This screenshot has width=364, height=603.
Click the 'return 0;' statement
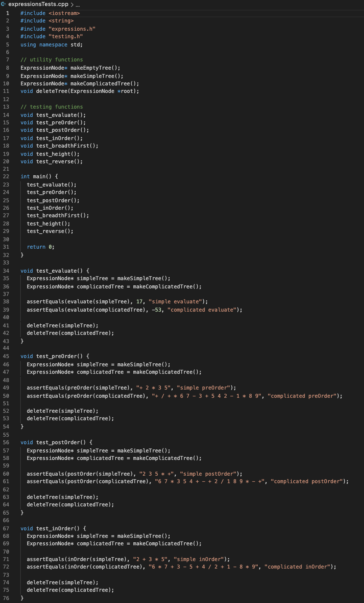[41, 247]
